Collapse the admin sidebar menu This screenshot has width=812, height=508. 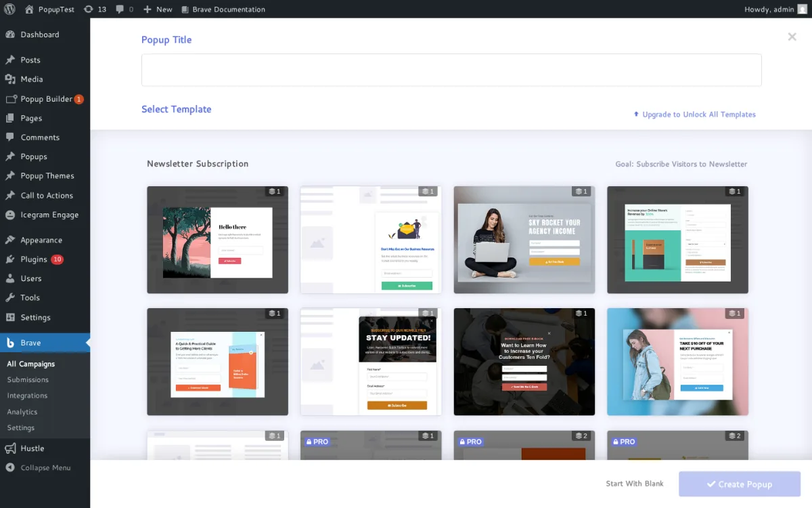[45, 467]
